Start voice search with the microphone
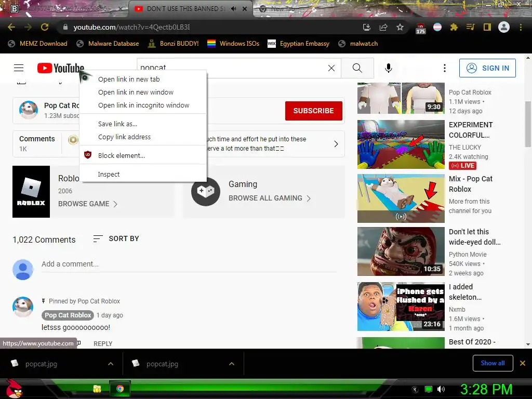 point(389,68)
